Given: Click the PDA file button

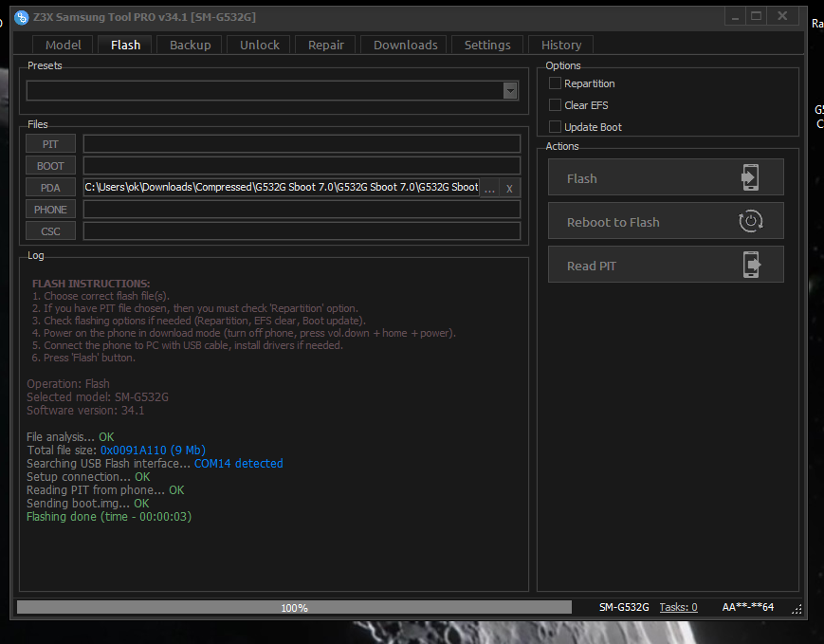Looking at the screenshot, I should coord(50,188).
